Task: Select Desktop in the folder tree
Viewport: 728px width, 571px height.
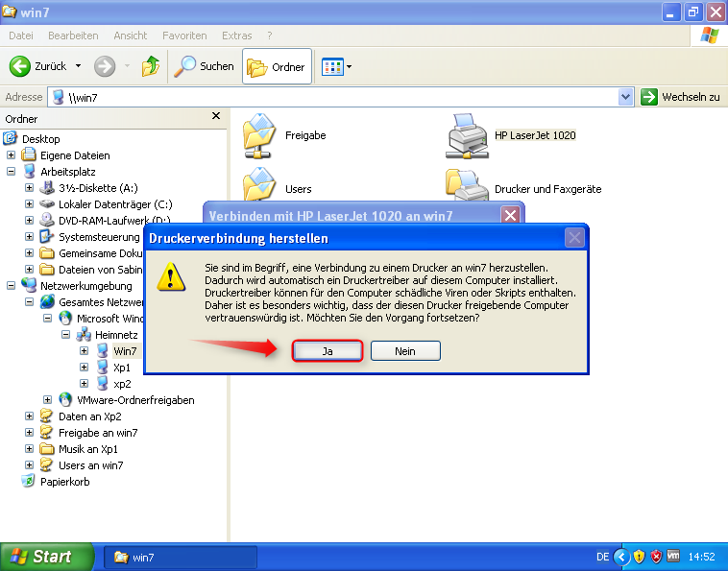Action: click(x=41, y=139)
